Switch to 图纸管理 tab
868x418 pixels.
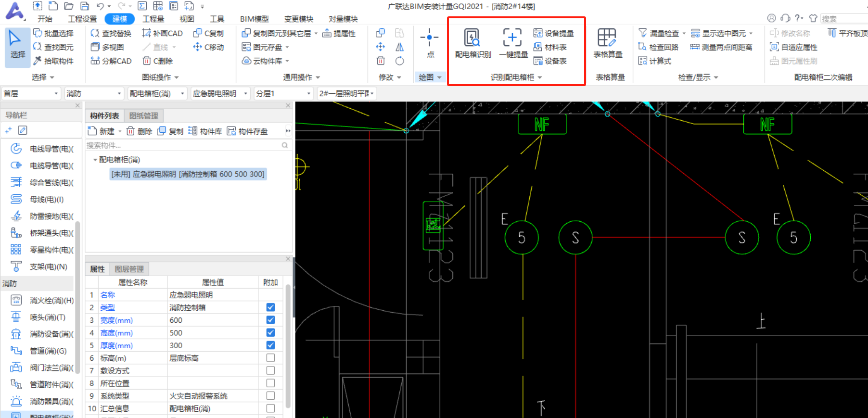coord(143,115)
